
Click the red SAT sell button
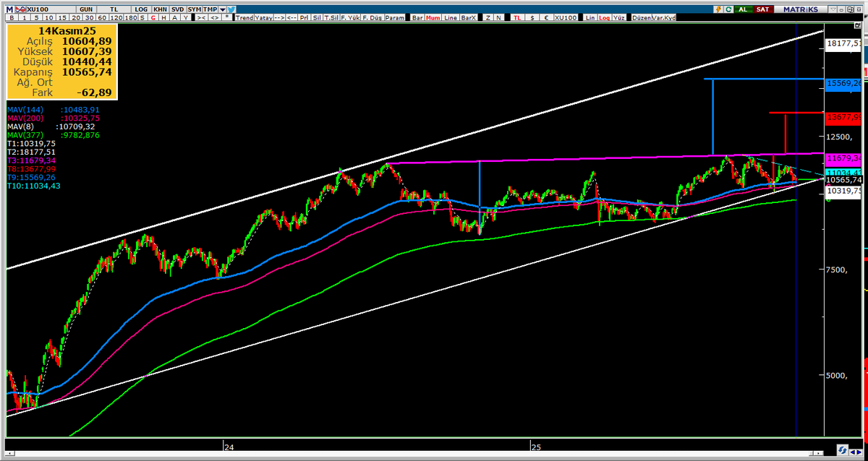tap(762, 9)
